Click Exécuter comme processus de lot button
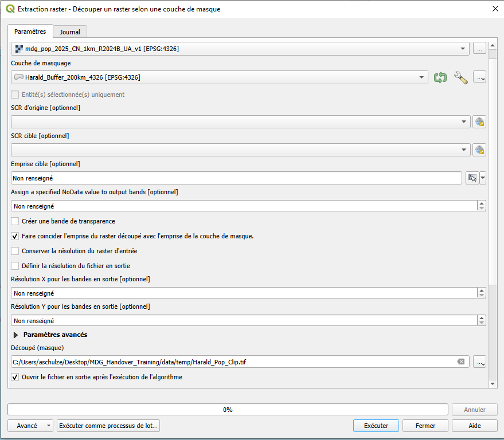 coord(108,426)
